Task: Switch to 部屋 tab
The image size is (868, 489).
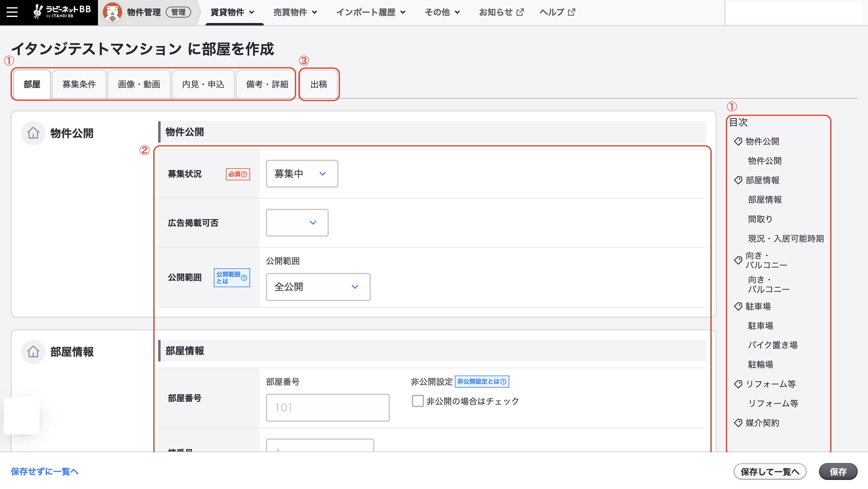Action: point(32,84)
